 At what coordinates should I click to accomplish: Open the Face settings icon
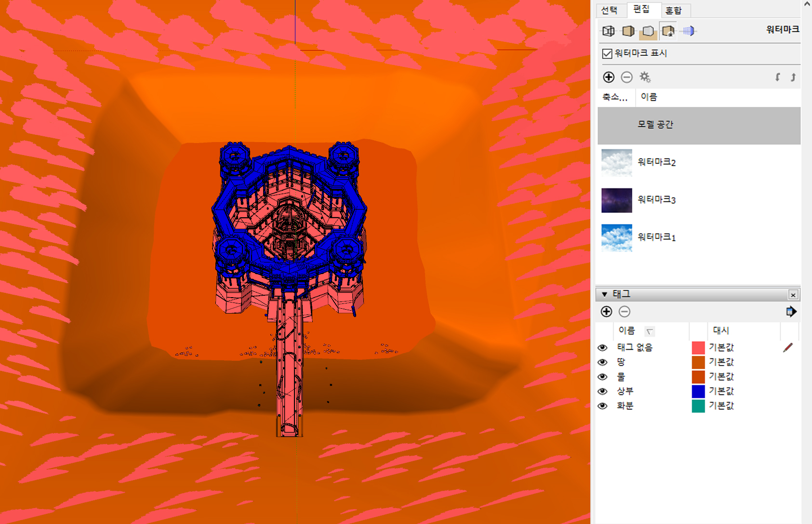coord(628,31)
